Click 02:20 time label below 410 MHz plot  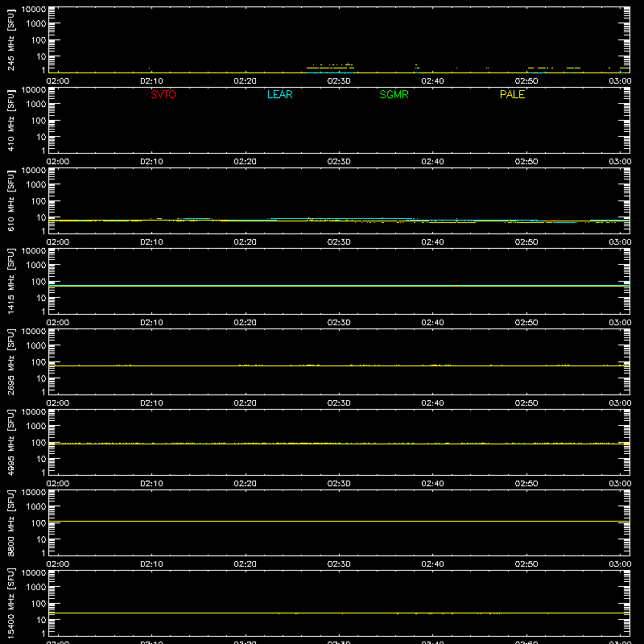[x=246, y=162]
